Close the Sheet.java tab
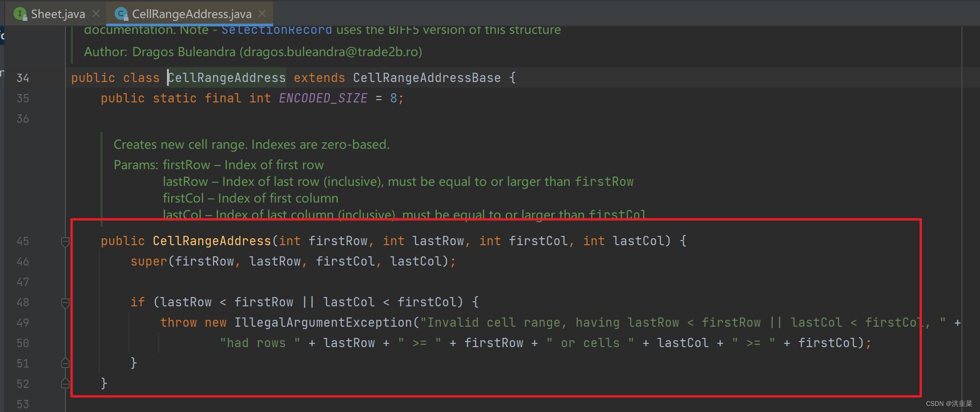 pos(96,14)
